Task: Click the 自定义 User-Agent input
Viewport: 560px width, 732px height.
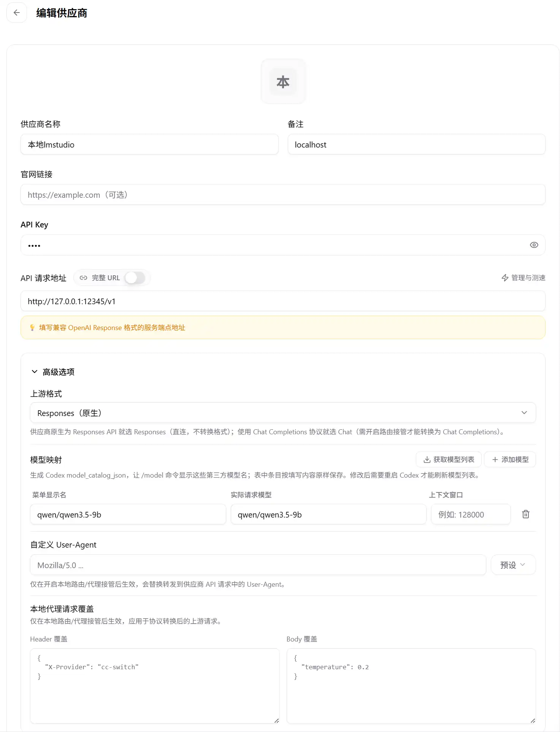Action: pyautogui.click(x=258, y=565)
